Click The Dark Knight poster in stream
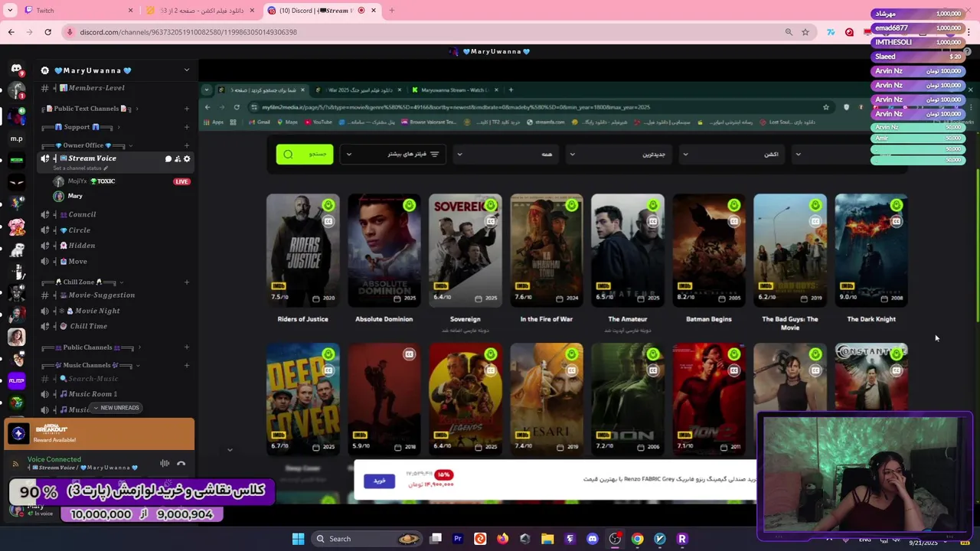 [871, 249]
